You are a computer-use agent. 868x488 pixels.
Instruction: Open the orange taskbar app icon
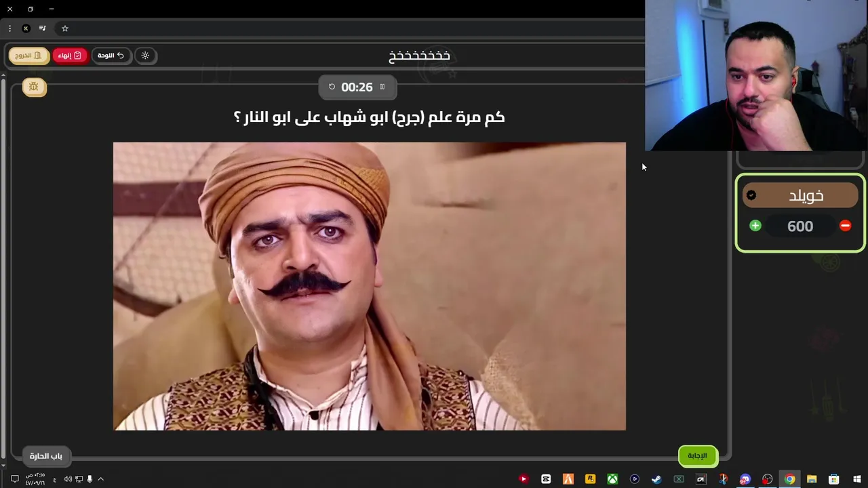[568, 479]
